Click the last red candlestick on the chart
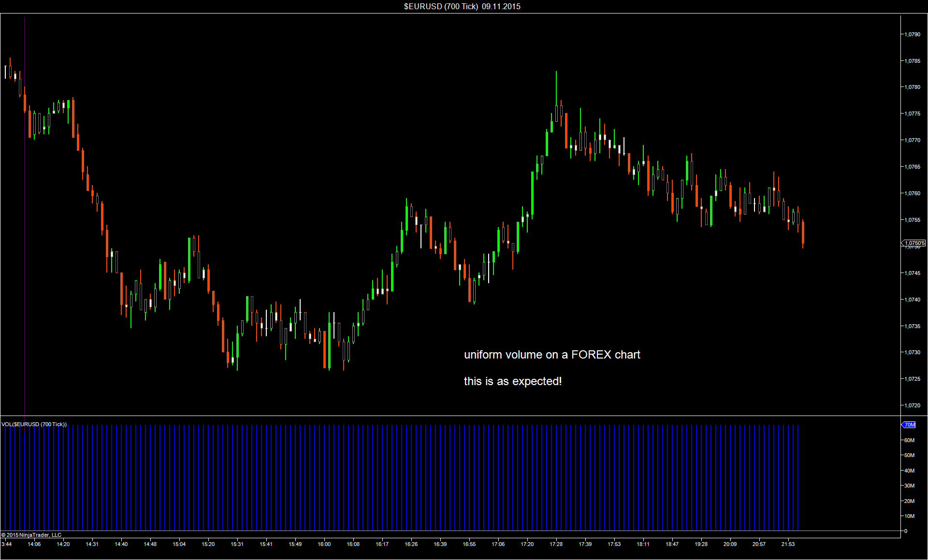 coord(803,233)
